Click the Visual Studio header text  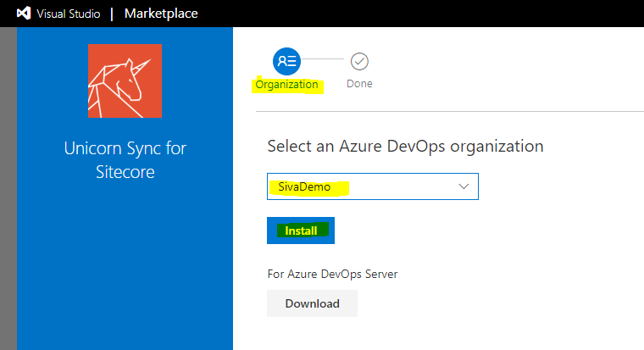pyautogui.click(x=68, y=14)
